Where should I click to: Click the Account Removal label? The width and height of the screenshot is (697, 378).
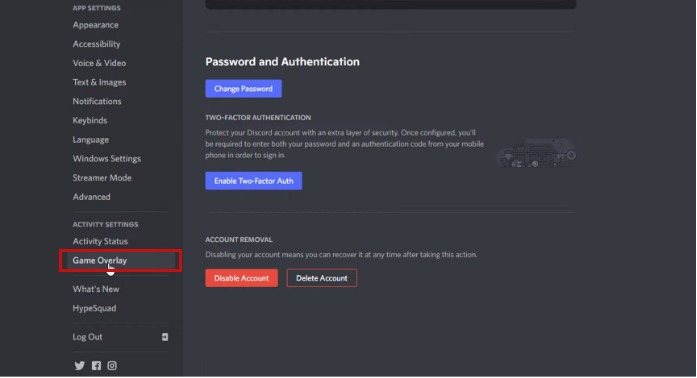click(x=239, y=240)
